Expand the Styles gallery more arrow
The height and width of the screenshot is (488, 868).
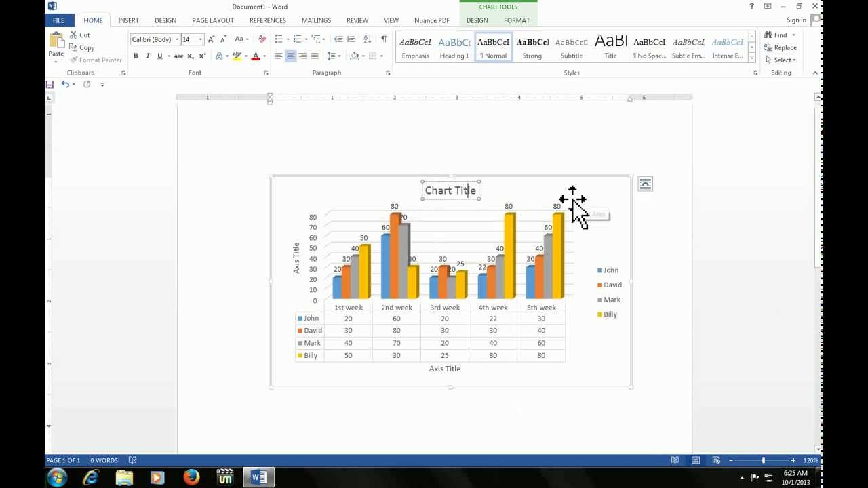[x=751, y=56]
